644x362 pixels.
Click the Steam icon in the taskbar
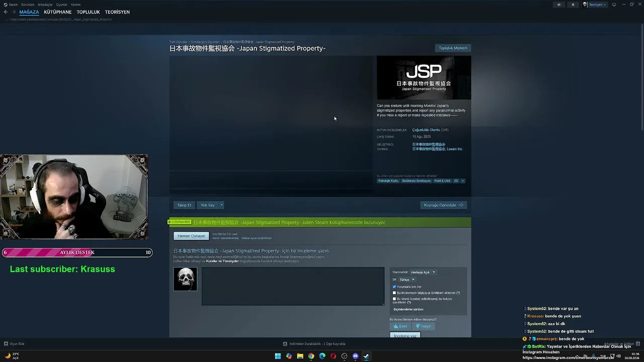pyautogui.click(x=366, y=356)
